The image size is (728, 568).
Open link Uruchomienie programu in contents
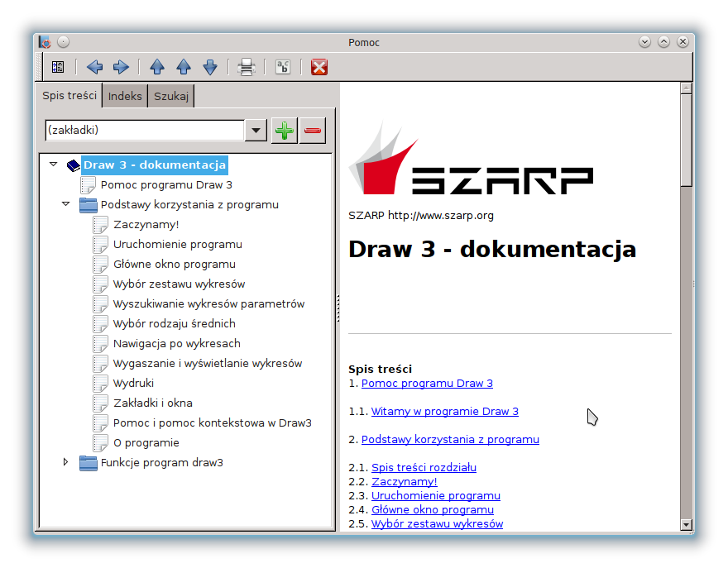point(436,495)
